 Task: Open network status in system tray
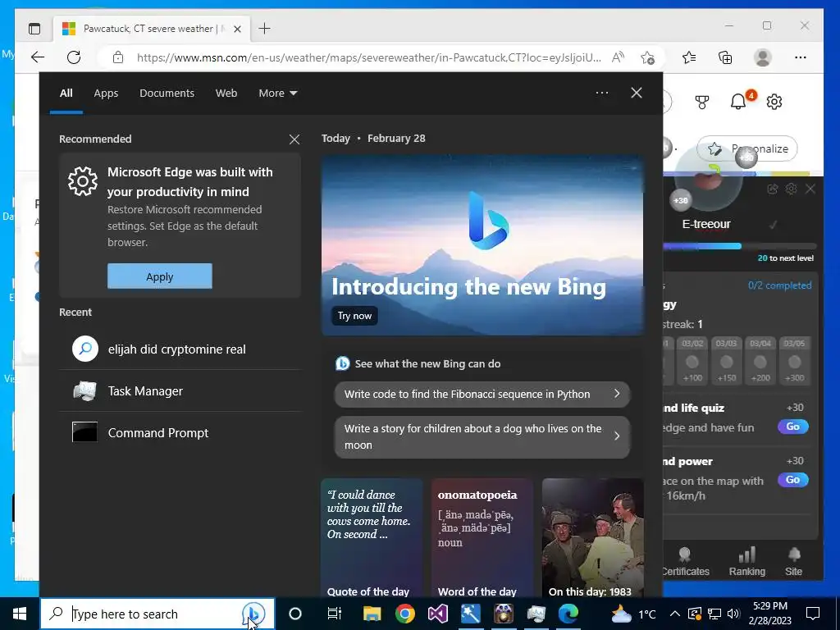714,614
